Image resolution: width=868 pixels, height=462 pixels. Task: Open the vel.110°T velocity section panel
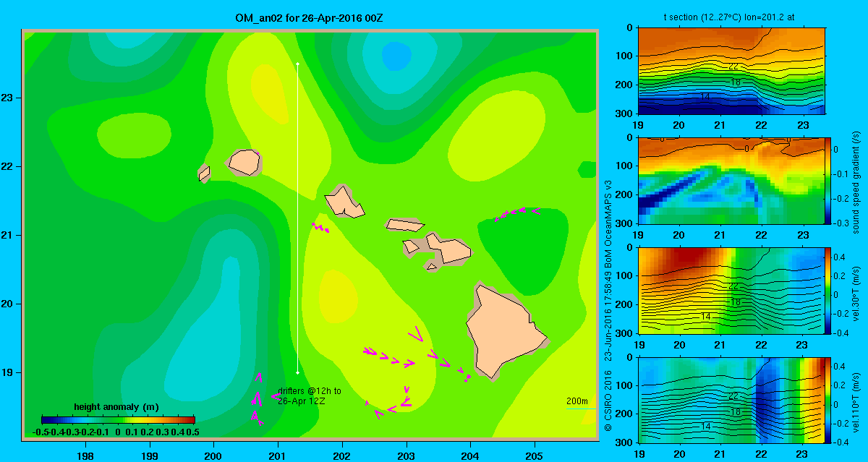pyautogui.click(x=732, y=400)
